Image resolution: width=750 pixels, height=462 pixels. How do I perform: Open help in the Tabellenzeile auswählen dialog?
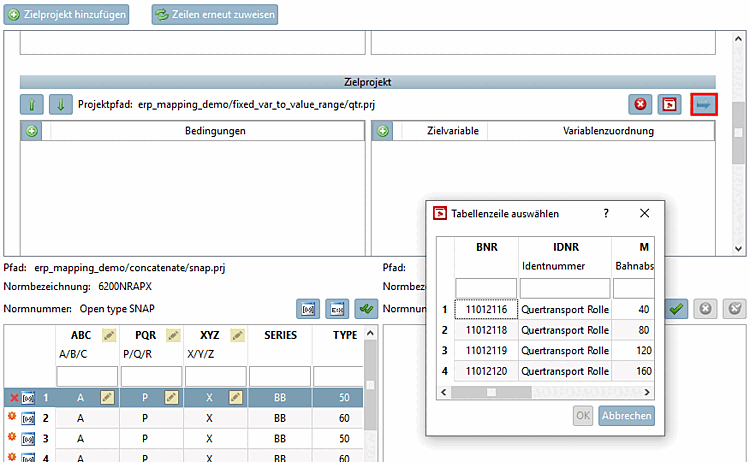606,213
